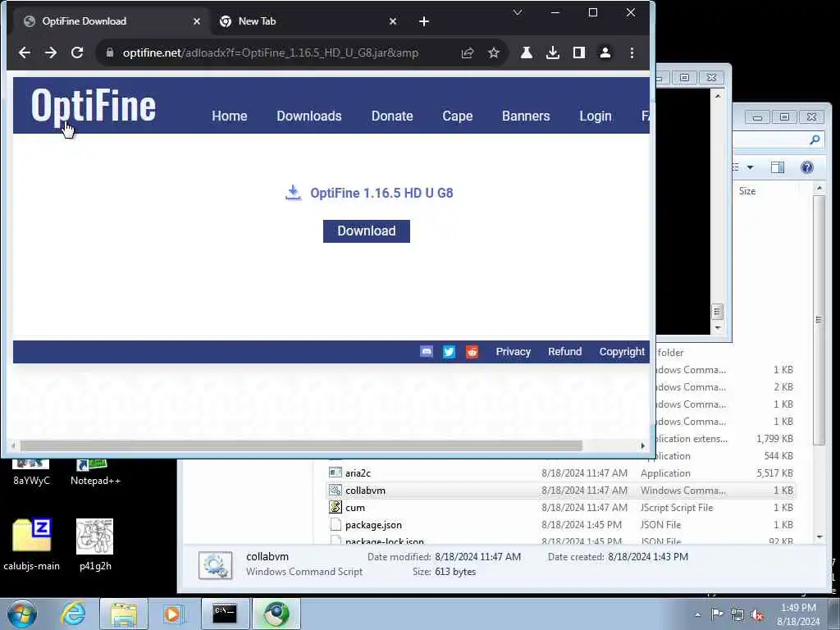Click the padlock site info icon
This screenshot has width=840, height=630.
(x=110, y=52)
